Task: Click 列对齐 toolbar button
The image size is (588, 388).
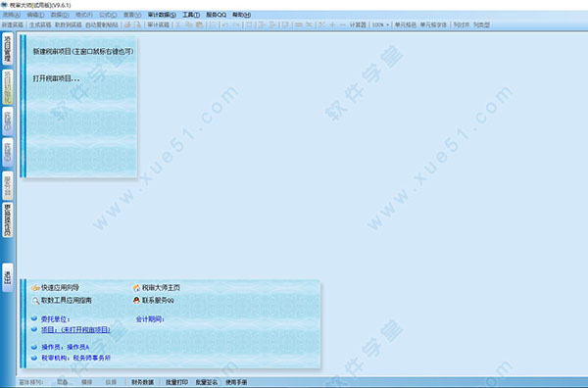Action: pyautogui.click(x=461, y=25)
